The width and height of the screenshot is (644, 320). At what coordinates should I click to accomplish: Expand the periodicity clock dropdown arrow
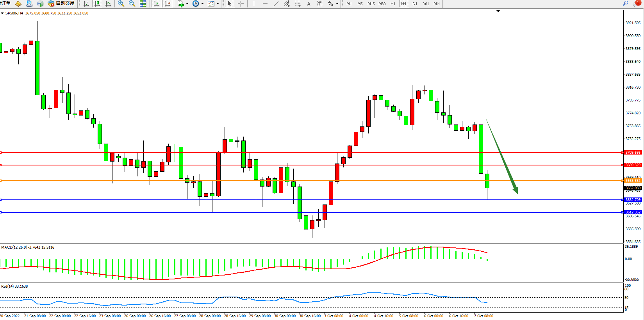tap(202, 4)
